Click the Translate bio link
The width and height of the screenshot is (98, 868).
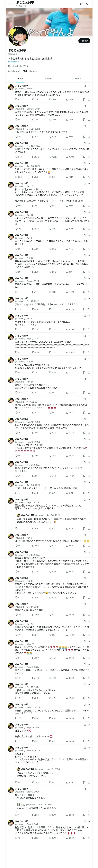tap(14, 62)
